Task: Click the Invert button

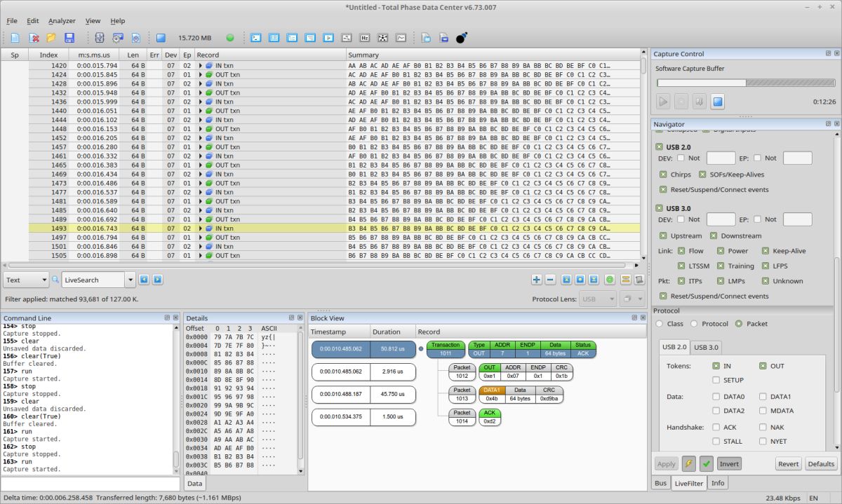Action: click(x=729, y=463)
